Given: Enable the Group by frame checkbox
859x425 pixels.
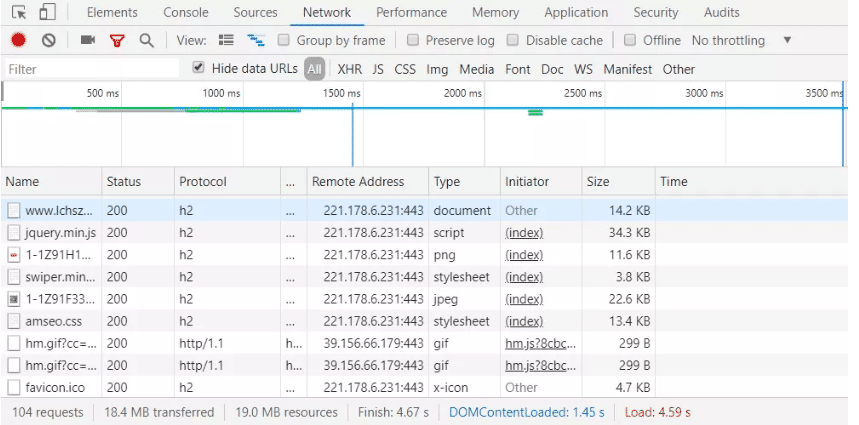Looking at the screenshot, I should (284, 40).
